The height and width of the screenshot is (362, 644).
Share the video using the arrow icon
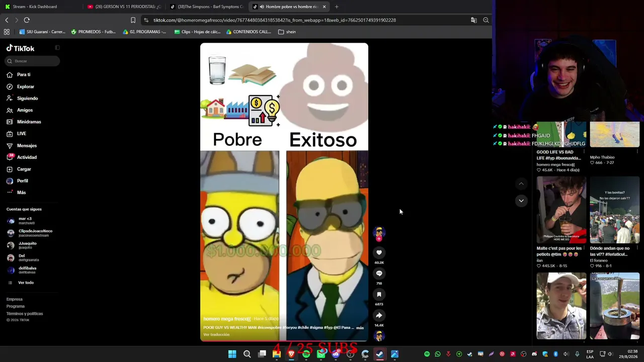tap(379, 315)
